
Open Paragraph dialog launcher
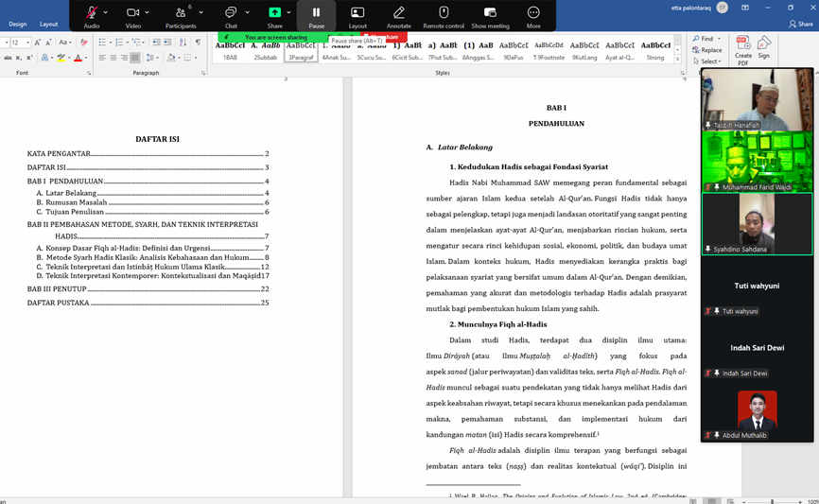pyautogui.click(x=203, y=73)
